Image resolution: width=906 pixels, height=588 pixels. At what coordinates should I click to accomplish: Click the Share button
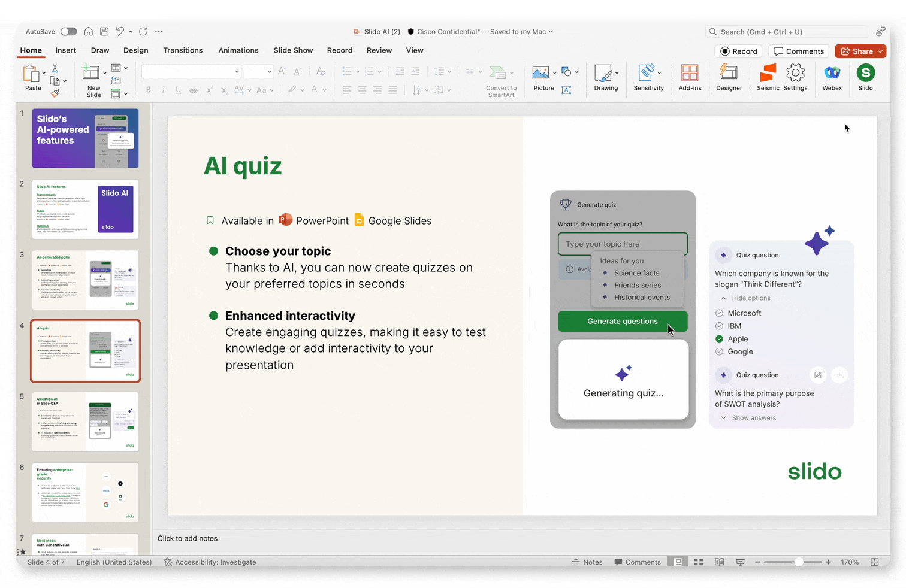(x=856, y=51)
